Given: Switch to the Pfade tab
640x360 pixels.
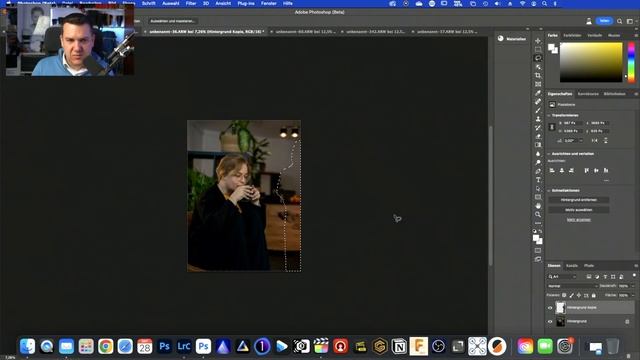Looking at the screenshot, I should 589,266.
